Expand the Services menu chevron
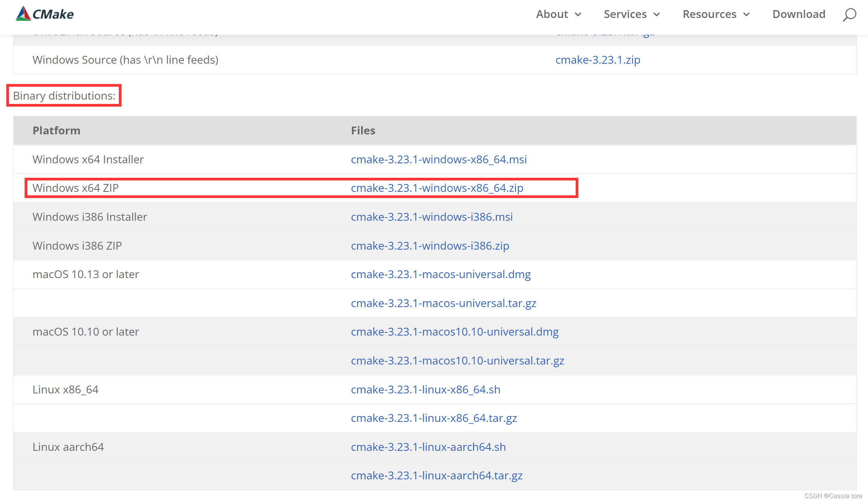868x502 pixels. [657, 15]
